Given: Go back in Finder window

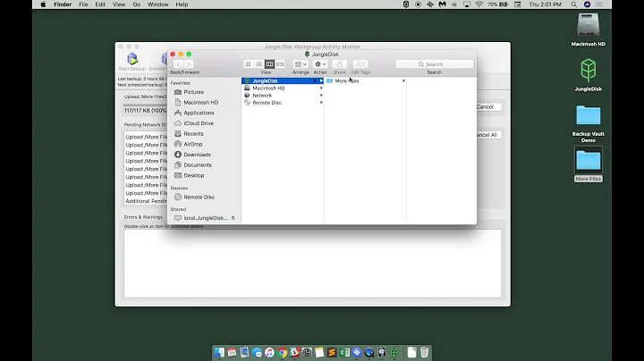Looking at the screenshot, I should pyautogui.click(x=178, y=64).
